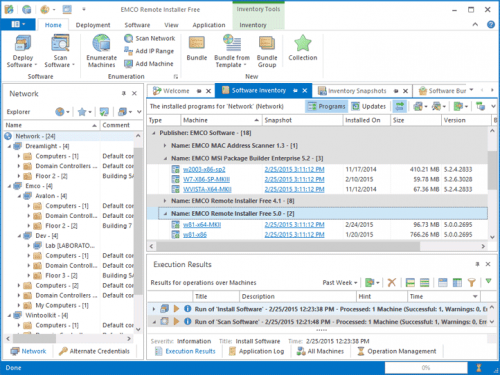The image size is (500, 375).
Task: Click the filter funnel icon in Execution Results
Action: tap(471, 283)
